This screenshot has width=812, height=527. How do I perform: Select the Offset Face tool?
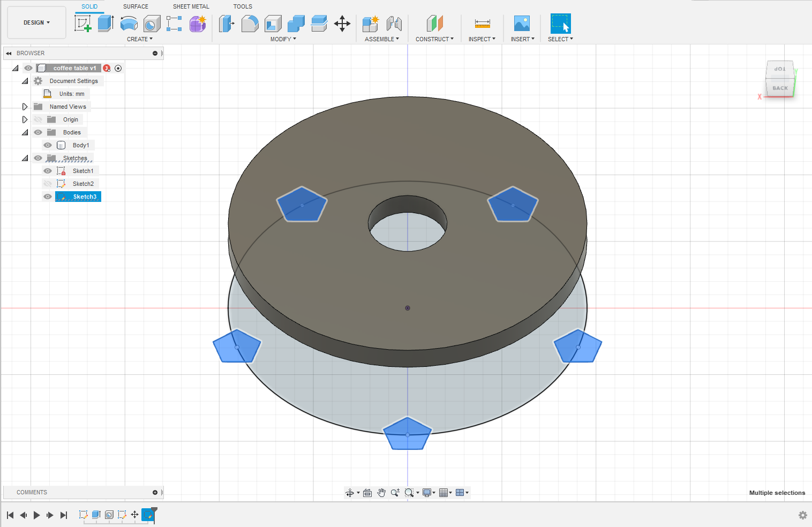point(319,24)
